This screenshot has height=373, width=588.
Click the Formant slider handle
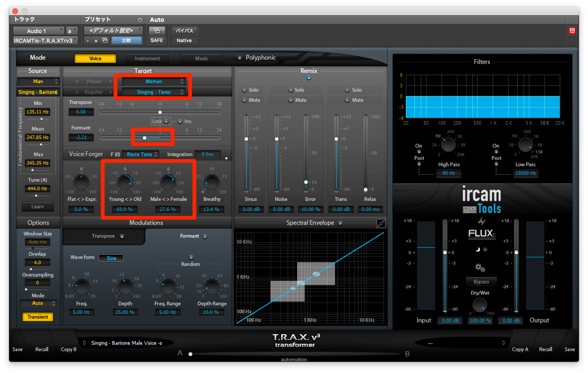pos(145,138)
